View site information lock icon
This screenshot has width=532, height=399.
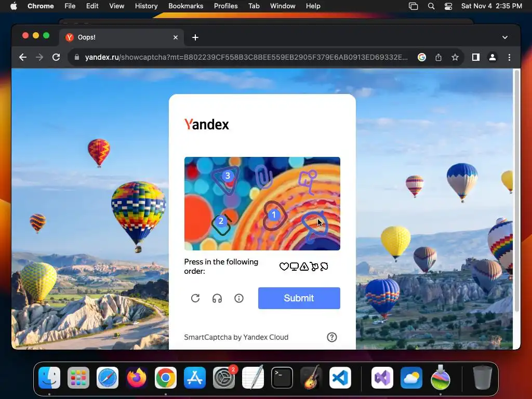coord(77,57)
